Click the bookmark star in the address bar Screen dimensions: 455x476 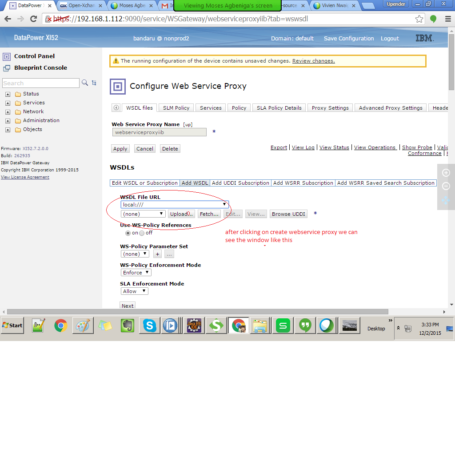(x=419, y=19)
